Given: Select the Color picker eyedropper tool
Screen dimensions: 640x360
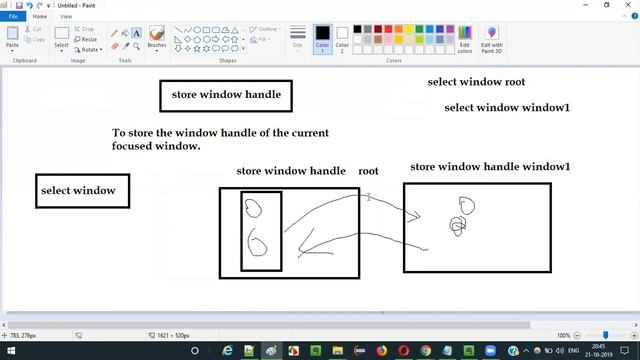Looking at the screenshot, I should click(x=125, y=46).
